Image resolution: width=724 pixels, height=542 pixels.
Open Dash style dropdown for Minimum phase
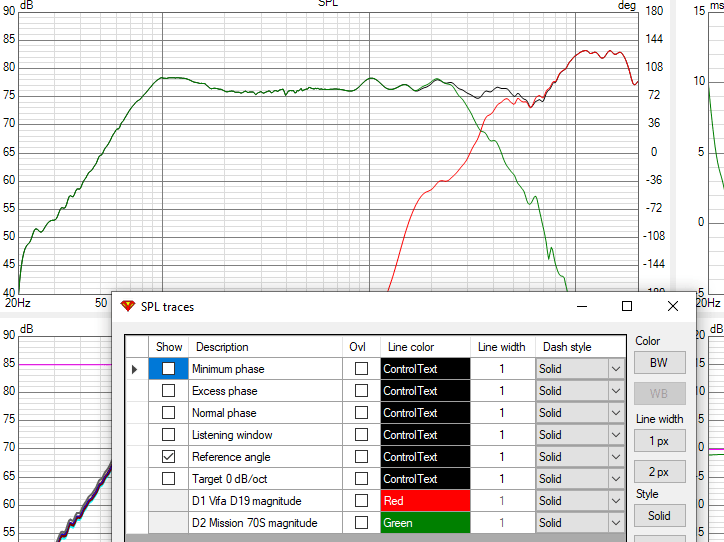coord(616,369)
